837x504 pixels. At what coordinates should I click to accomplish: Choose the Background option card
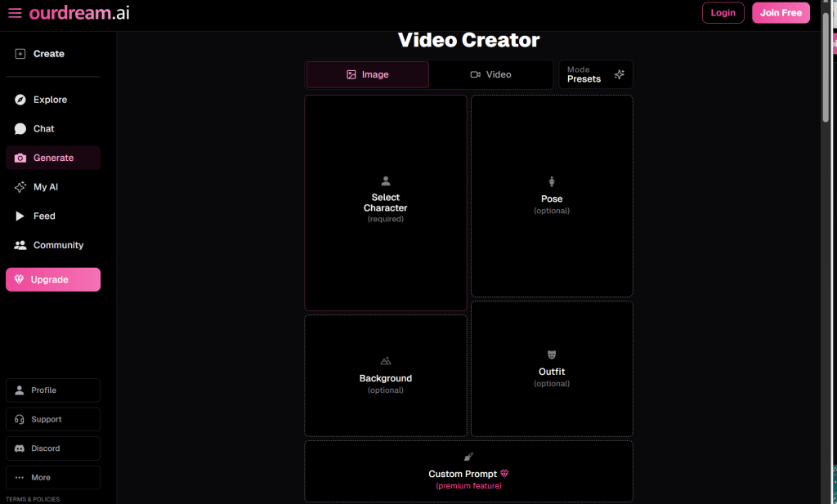tap(386, 376)
